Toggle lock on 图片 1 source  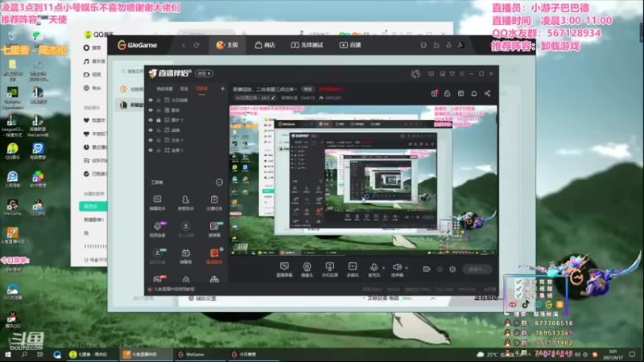pyautogui.click(x=159, y=120)
